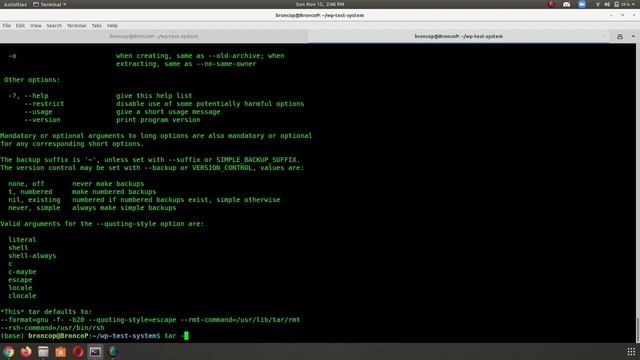Click the red tray indicator icon

551,4
